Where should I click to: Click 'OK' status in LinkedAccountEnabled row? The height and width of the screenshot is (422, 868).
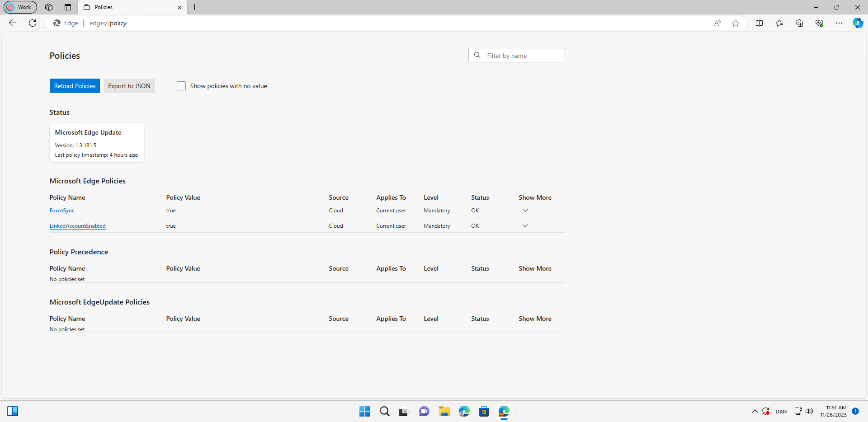[475, 226]
